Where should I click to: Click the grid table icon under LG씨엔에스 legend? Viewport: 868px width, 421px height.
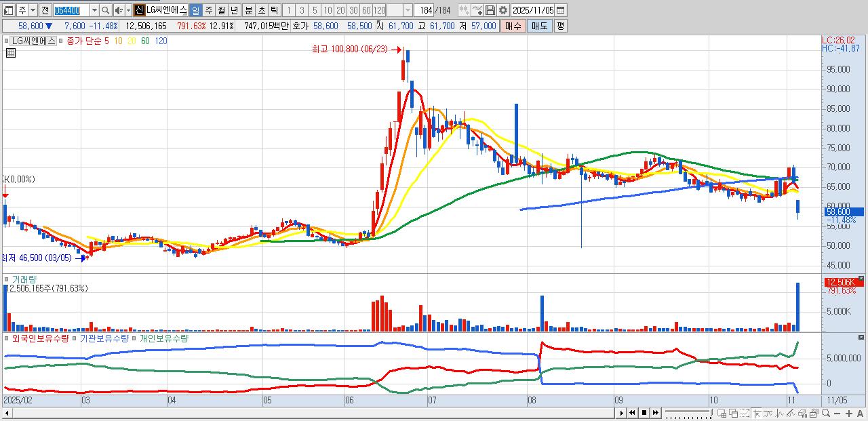[10, 54]
